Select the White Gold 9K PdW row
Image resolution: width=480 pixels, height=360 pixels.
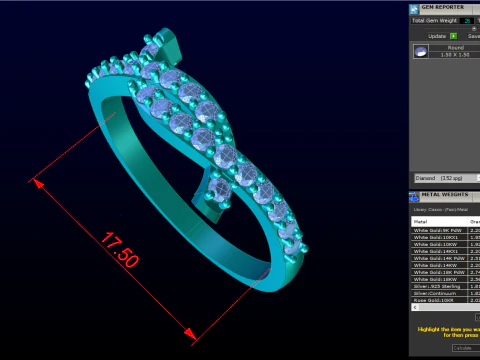pos(446,230)
